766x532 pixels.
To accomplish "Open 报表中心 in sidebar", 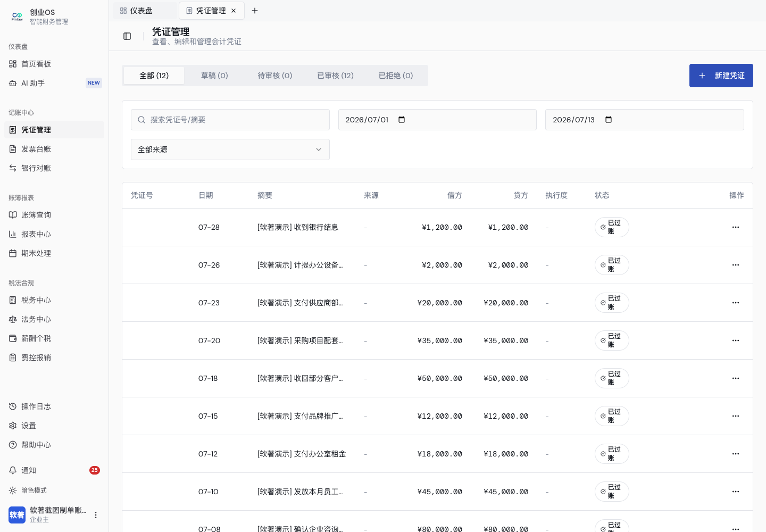I will (x=54, y=234).
